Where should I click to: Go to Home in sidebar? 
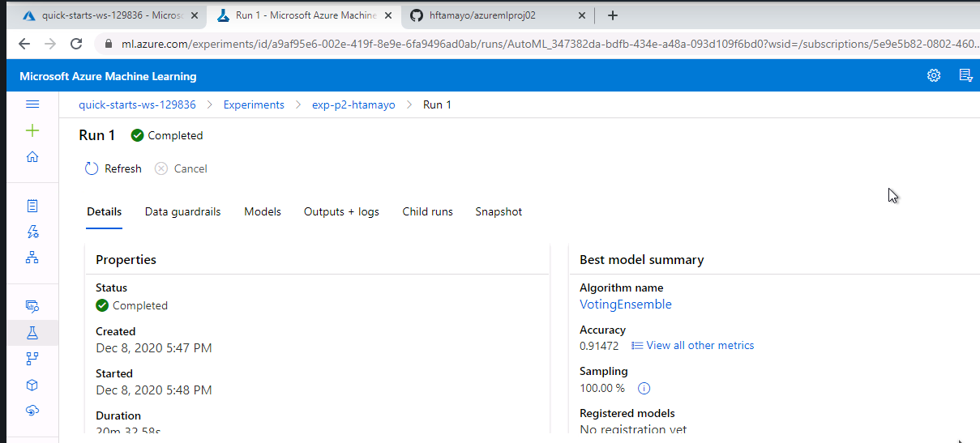(x=32, y=157)
